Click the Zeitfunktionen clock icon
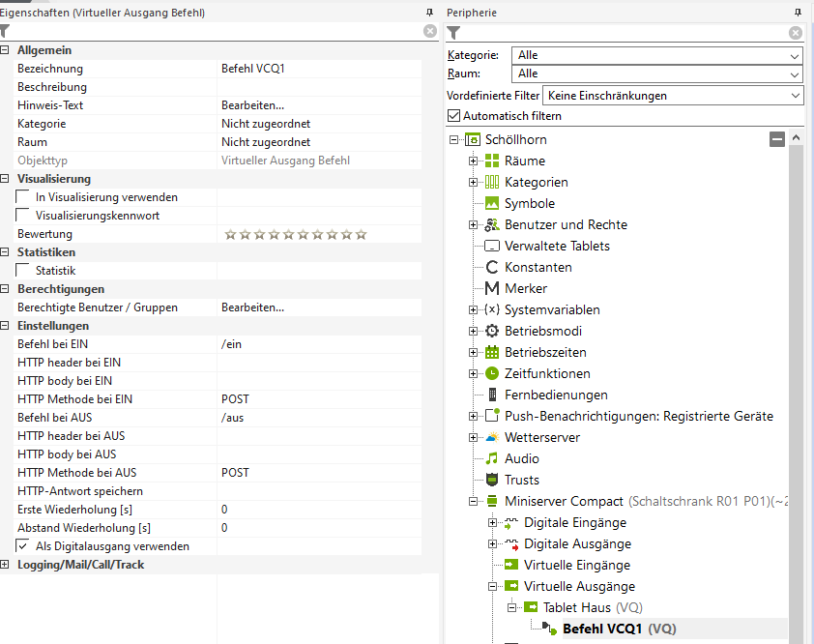Screen dimensions: 814x644 tap(492, 373)
